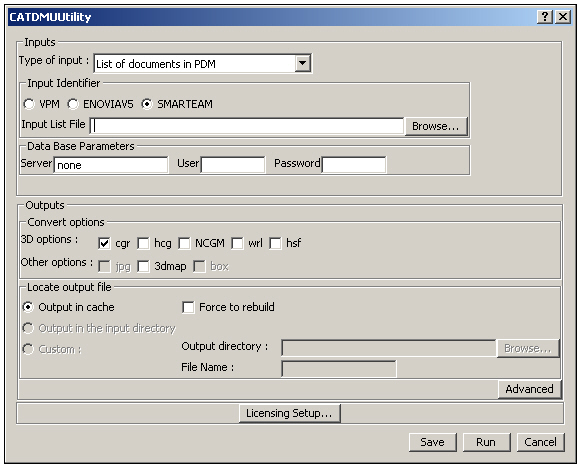Tick the wrl format checkbox
The width and height of the screenshot is (579, 466).
[237, 243]
